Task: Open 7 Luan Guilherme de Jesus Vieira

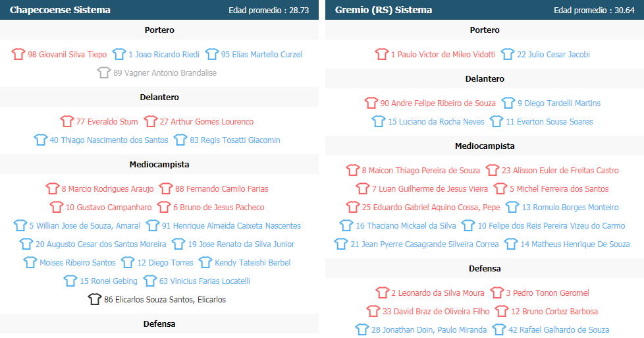Action: click(x=430, y=188)
